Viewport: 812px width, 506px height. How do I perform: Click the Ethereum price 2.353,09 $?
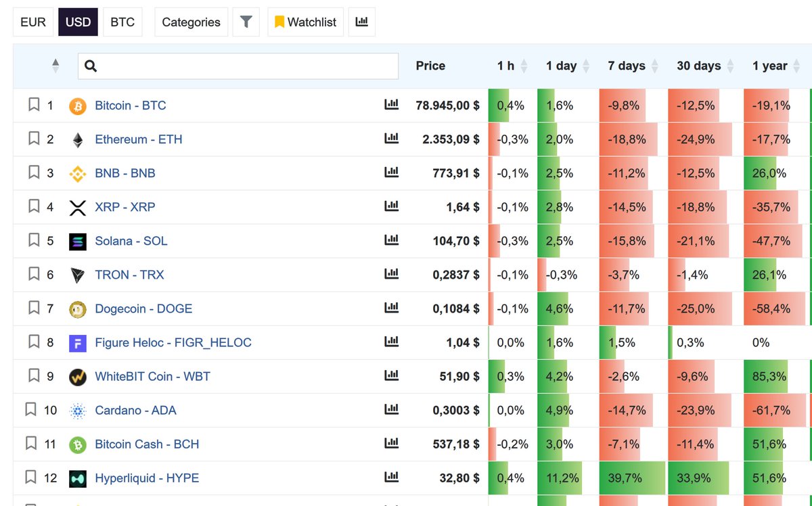point(451,139)
